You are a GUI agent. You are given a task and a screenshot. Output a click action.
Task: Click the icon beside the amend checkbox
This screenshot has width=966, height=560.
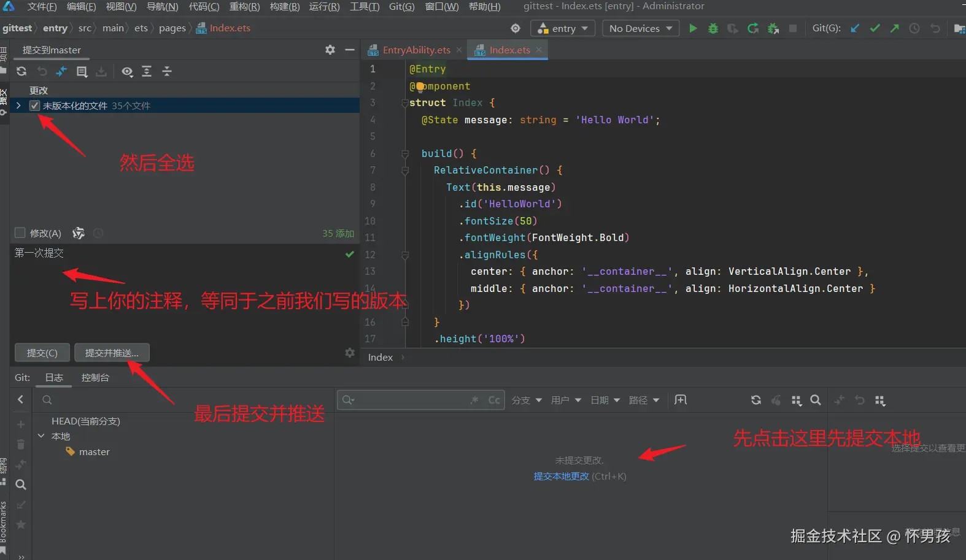pos(79,233)
